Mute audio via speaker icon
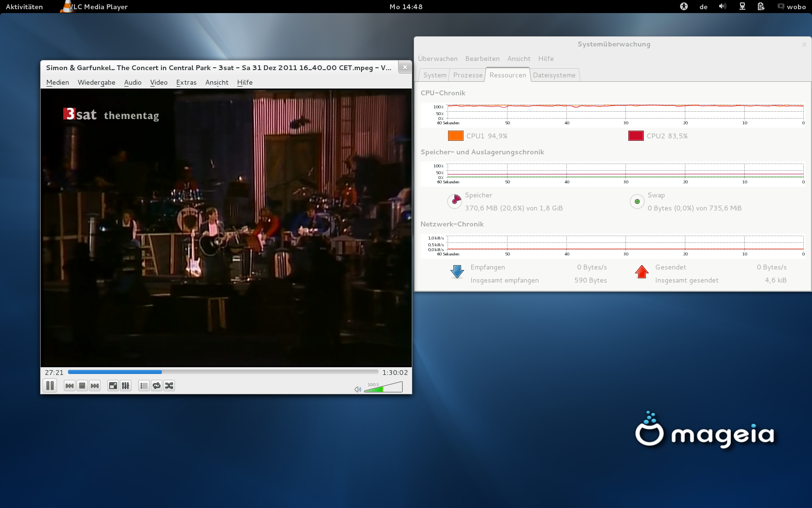This screenshot has width=812, height=508. 358,389
